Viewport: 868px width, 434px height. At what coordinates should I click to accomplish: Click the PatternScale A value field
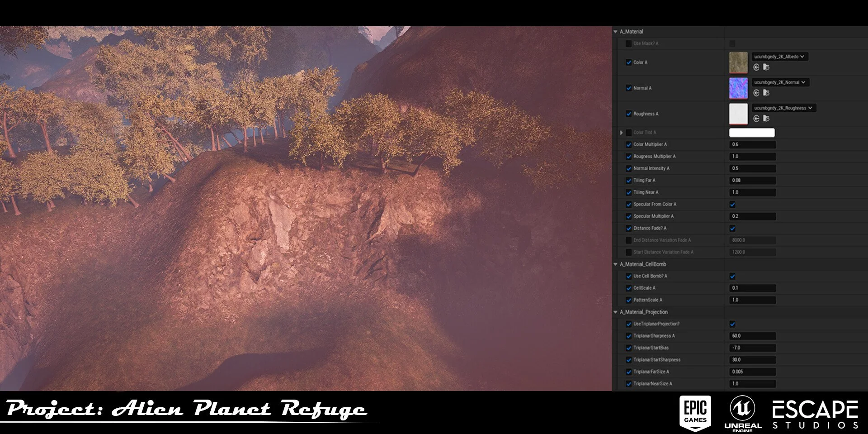pyautogui.click(x=753, y=300)
